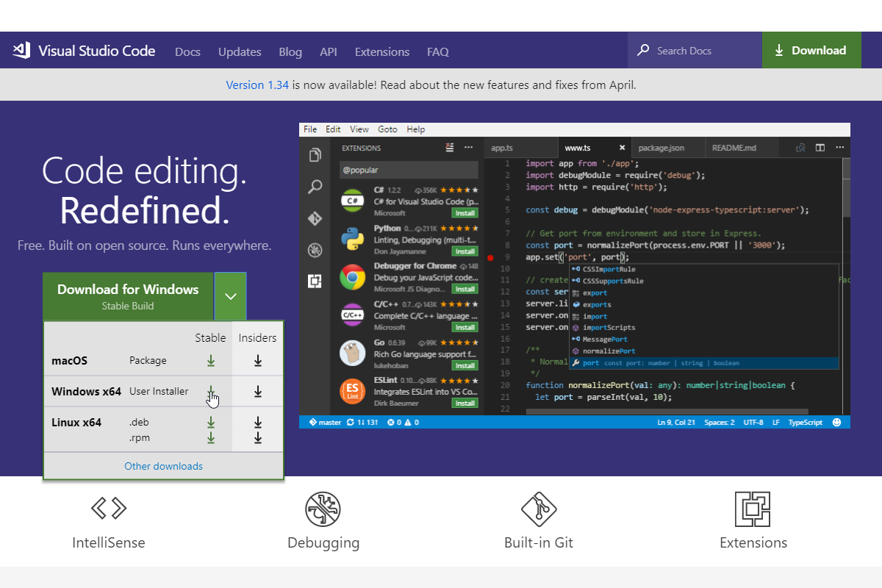Screen dimensions: 882x588
Task: Download the Linux .rpm Insiders package
Action: click(258, 437)
